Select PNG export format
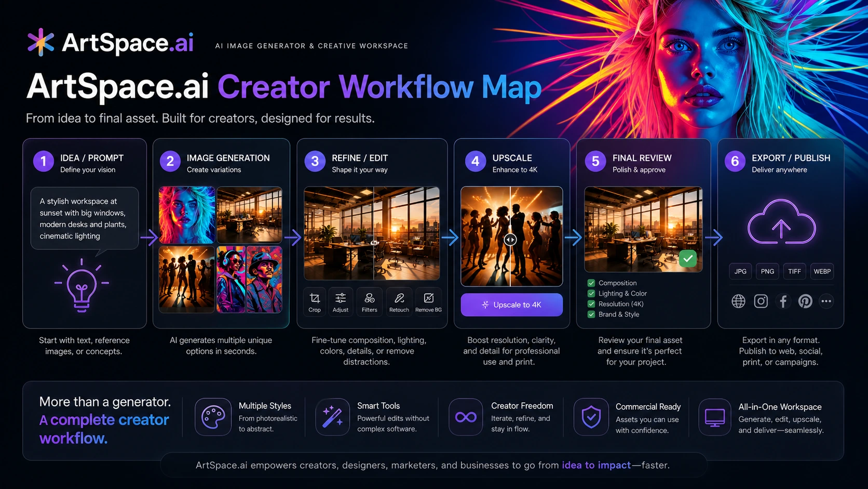Screen dimensions: 868x489 pos(767,271)
